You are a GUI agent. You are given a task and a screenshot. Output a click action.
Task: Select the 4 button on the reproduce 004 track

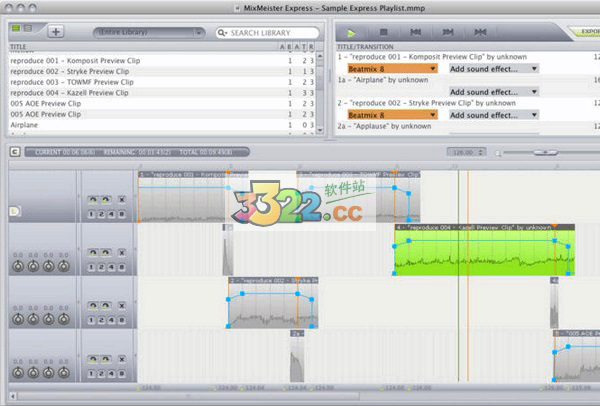[111, 267]
